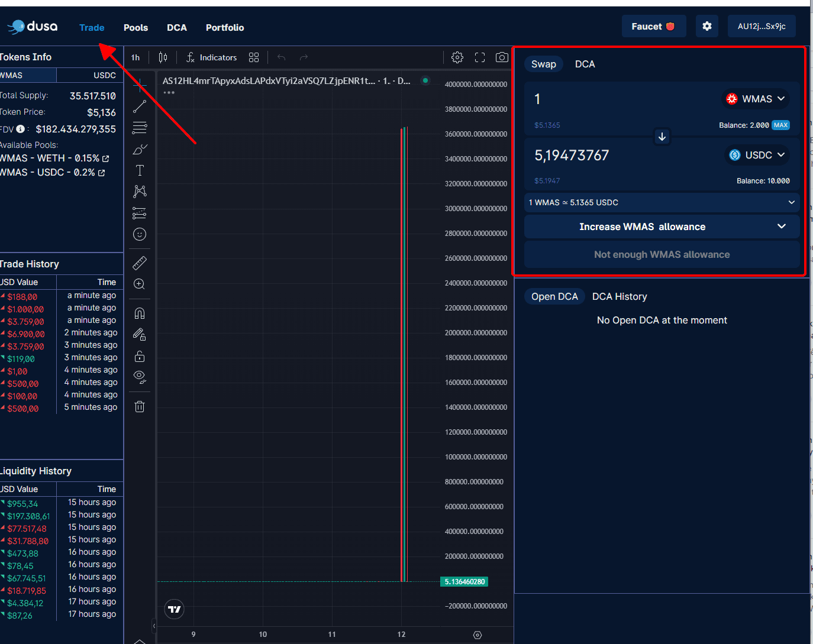Open wallet AU12j...Sx9jc menu
Image resolution: width=813 pixels, height=644 pixels.
tap(762, 27)
